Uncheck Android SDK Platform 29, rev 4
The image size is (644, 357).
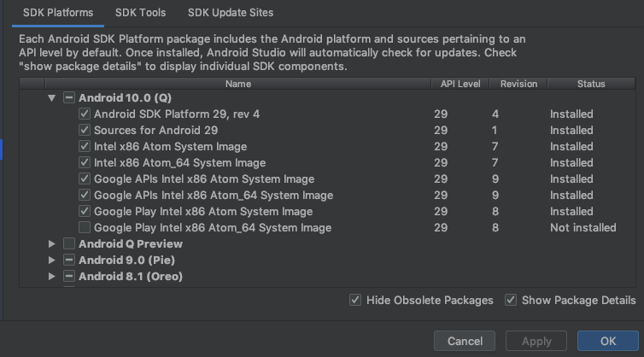pyautogui.click(x=85, y=114)
